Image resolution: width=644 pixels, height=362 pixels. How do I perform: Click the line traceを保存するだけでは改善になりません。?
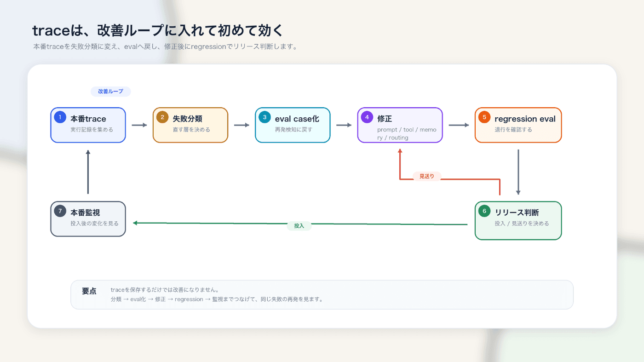click(x=165, y=290)
